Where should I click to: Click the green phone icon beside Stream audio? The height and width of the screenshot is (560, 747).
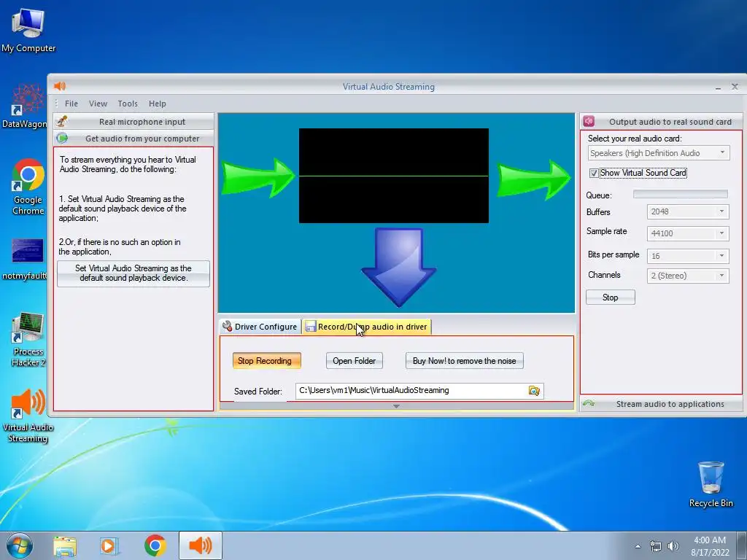(x=589, y=404)
